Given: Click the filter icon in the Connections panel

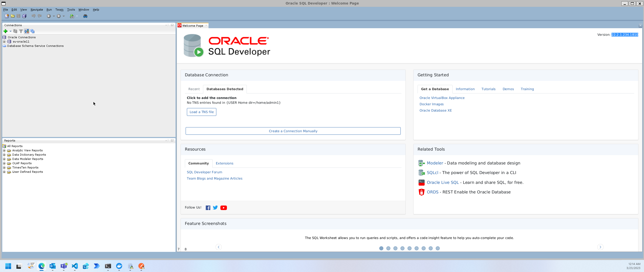Looking at the screenshot, I should [21, 31].
